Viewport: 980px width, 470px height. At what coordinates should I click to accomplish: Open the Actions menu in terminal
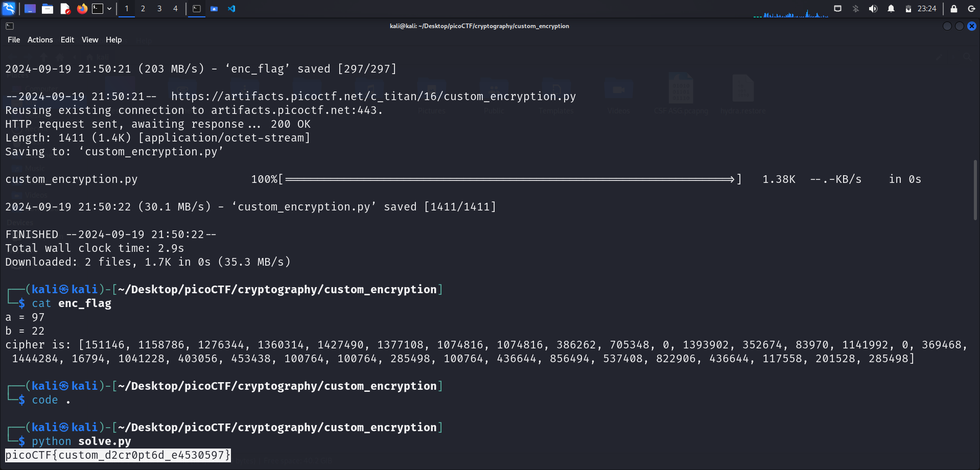[x=40, y=40]
